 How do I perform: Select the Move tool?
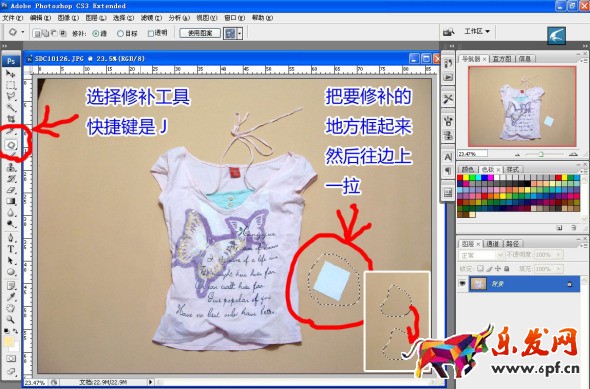coord(11,74)
